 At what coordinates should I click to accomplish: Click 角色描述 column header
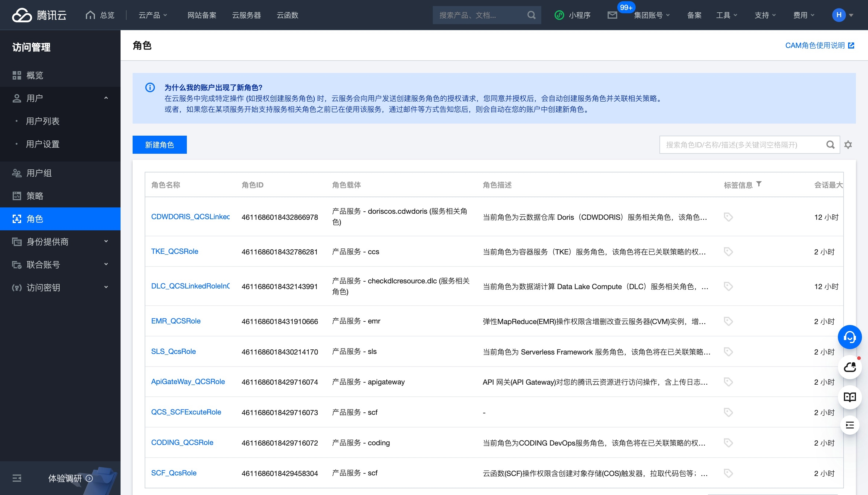click(x=497, y=184)
